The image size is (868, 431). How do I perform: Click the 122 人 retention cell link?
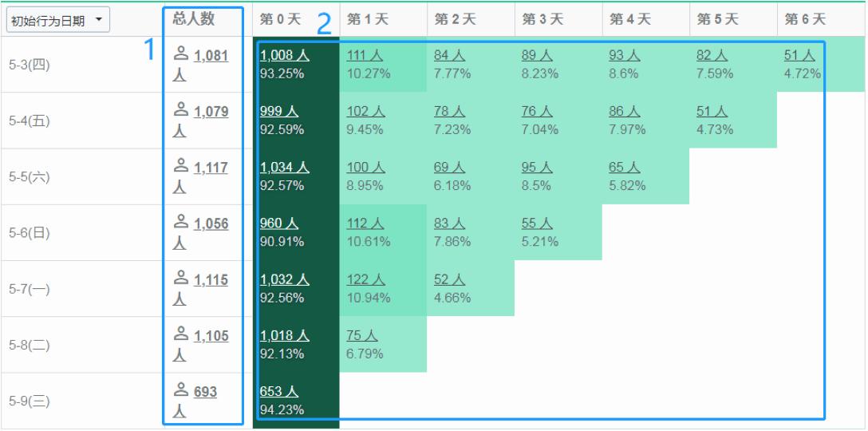coord(365,280)
